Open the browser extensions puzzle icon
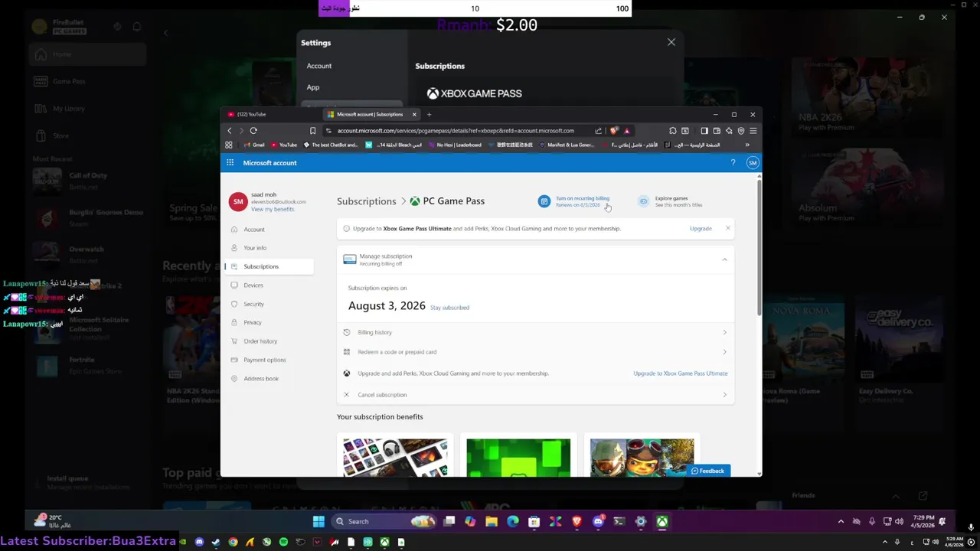 672,131
